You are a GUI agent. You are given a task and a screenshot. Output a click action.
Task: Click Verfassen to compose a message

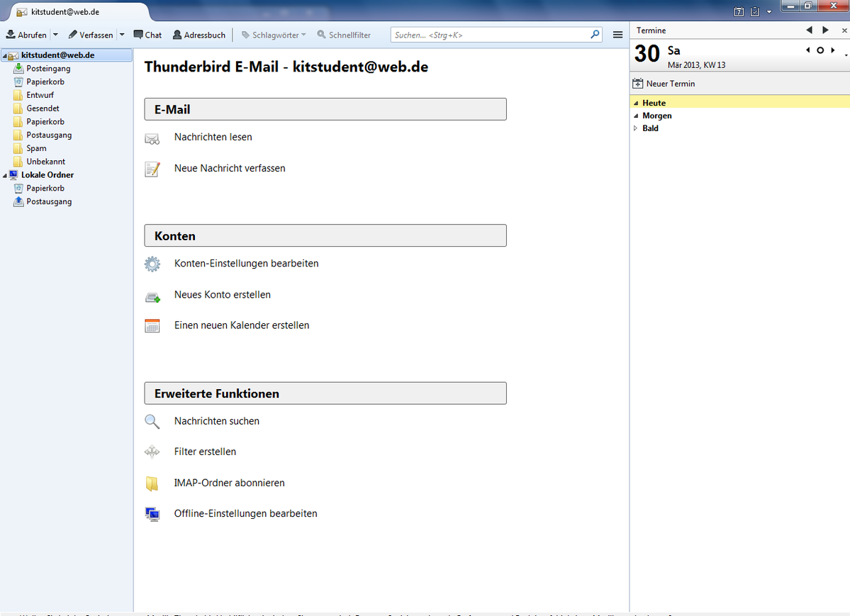click(x=91, y=35)
